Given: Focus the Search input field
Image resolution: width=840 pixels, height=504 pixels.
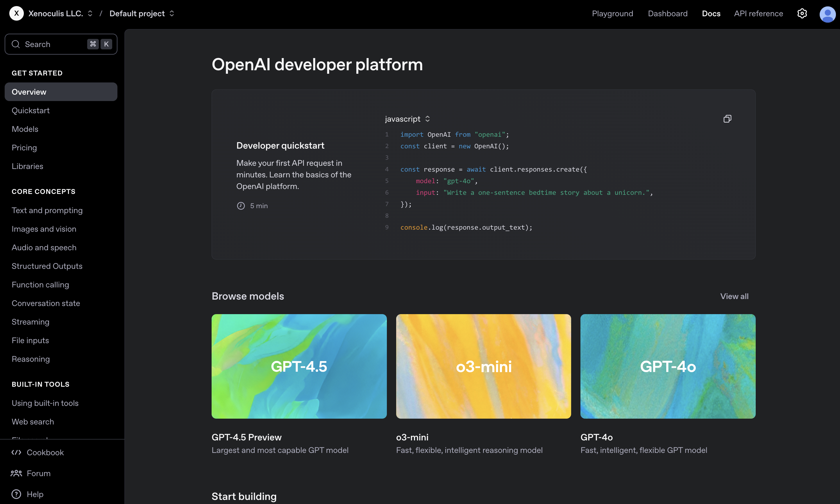Looking at the screenshot, I should click(54, 44).
